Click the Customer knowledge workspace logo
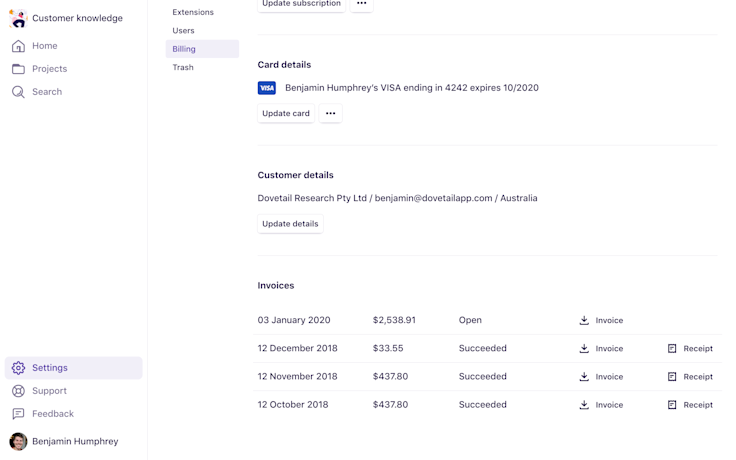736x460 pixels. (18, 18)
